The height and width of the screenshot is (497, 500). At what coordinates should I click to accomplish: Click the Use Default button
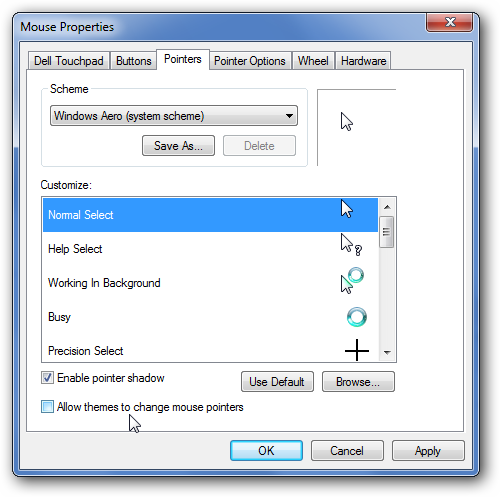point(277,382)
